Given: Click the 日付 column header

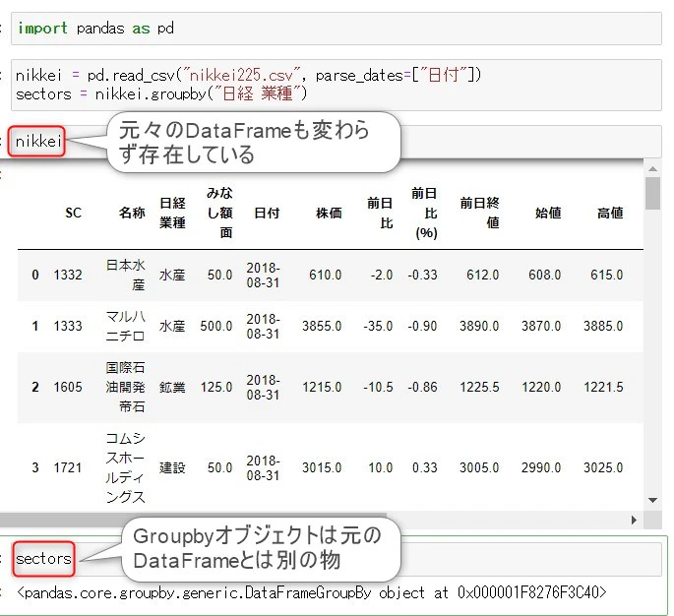Looking at the screenshot, I should tap(267, 213).
